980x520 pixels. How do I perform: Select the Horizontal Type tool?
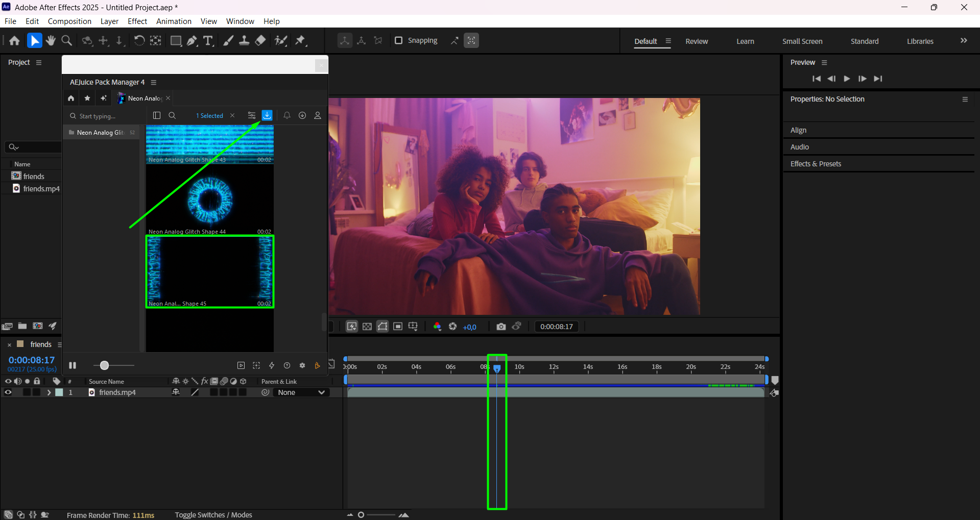pyautogui.click(x=208, y=41)
